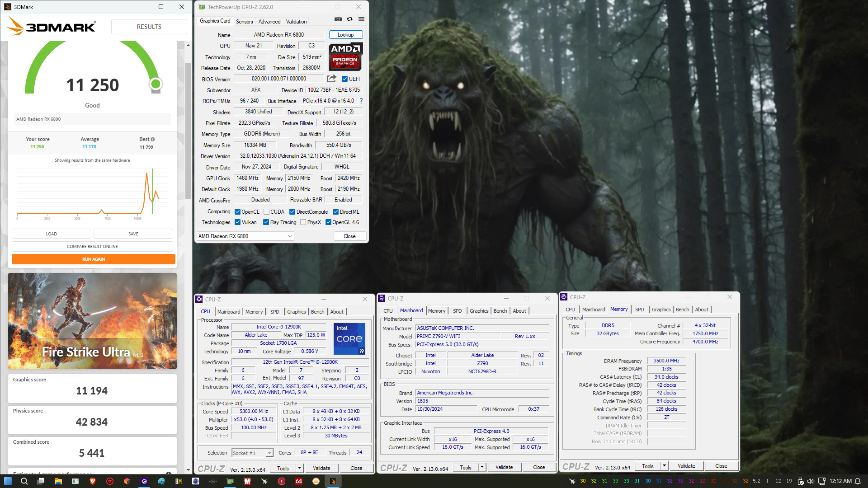
Task: Open the volume control in system tray
Action: point(810,481)
